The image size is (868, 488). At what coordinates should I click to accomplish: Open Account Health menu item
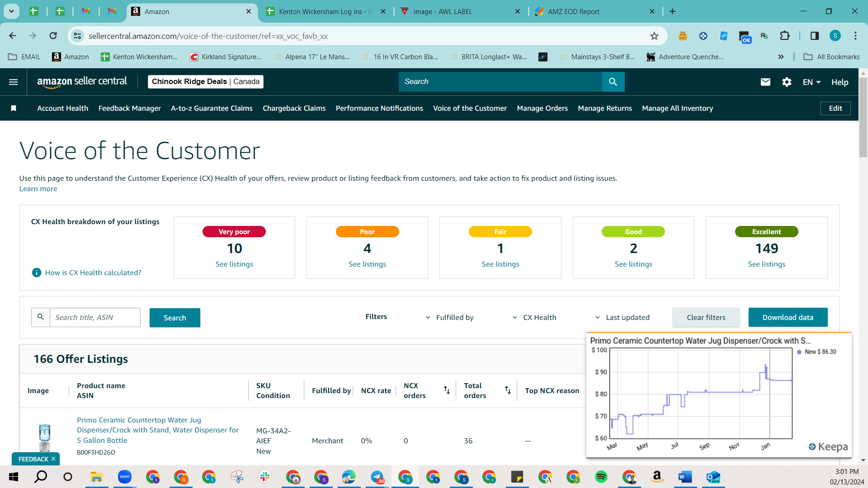click(63, 108)
